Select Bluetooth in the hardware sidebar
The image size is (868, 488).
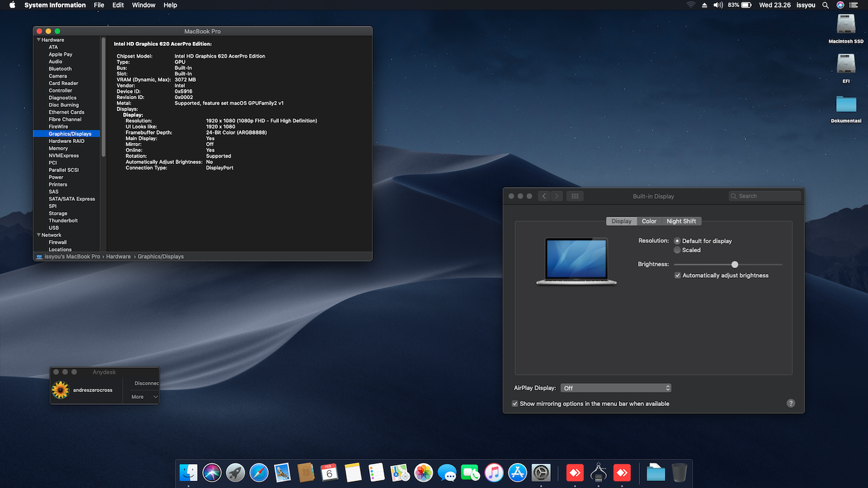tap(60, 69)
